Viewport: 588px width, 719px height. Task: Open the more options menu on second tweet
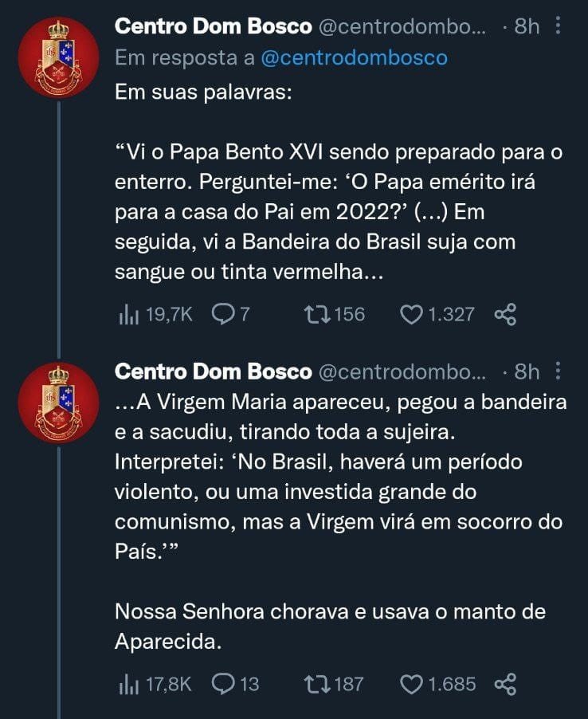(558, 371)
